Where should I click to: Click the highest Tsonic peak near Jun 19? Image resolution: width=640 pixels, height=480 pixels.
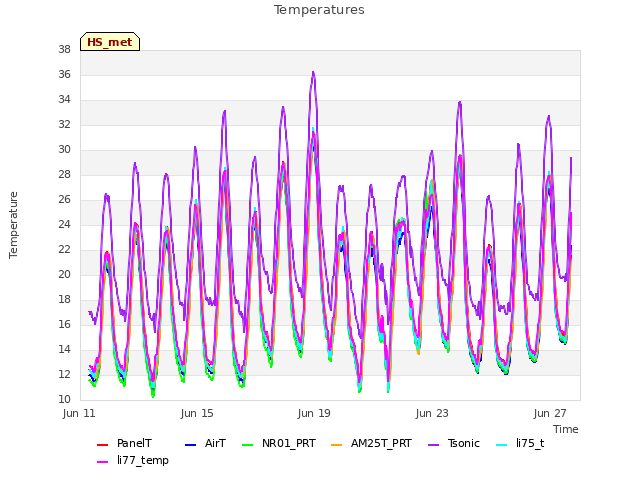(x=313, y=73)
